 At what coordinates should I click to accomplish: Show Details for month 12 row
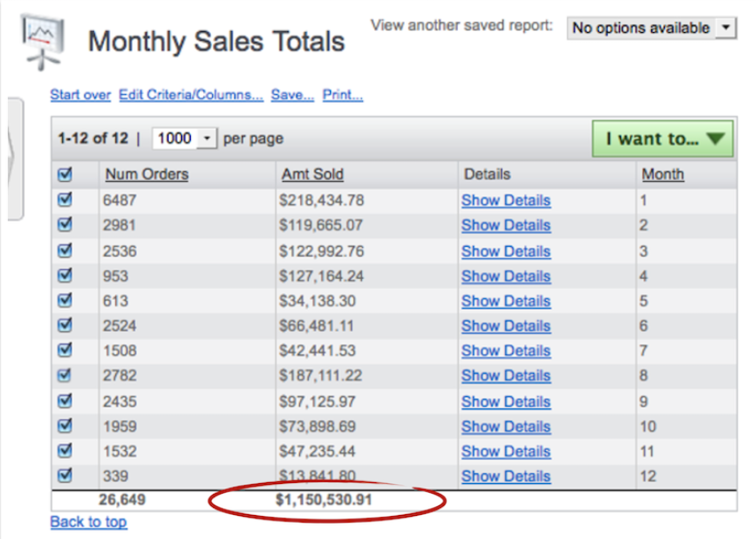click(506, 476)
